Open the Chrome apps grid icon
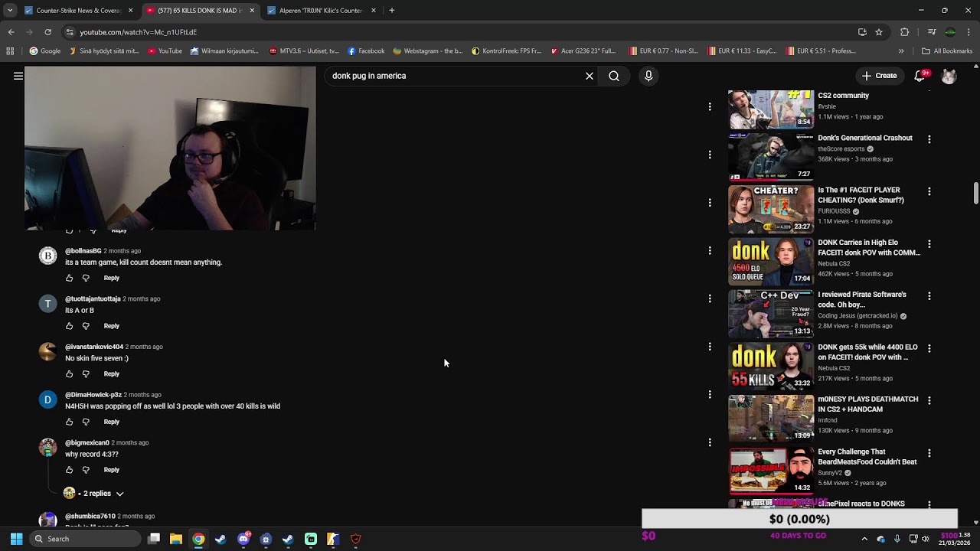The width and height of the screenshot is (980, 551). pos(10,51)
